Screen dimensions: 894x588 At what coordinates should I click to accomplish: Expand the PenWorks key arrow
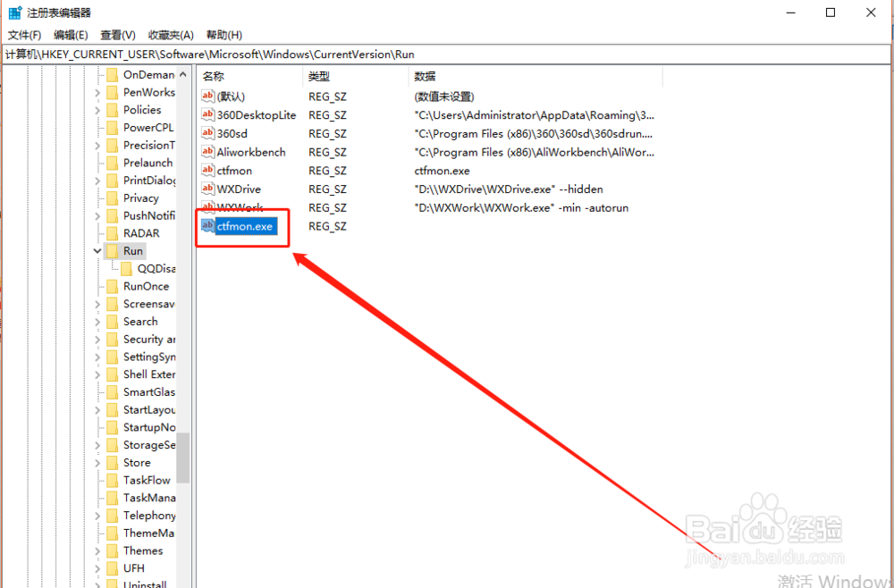click(97, 91)
